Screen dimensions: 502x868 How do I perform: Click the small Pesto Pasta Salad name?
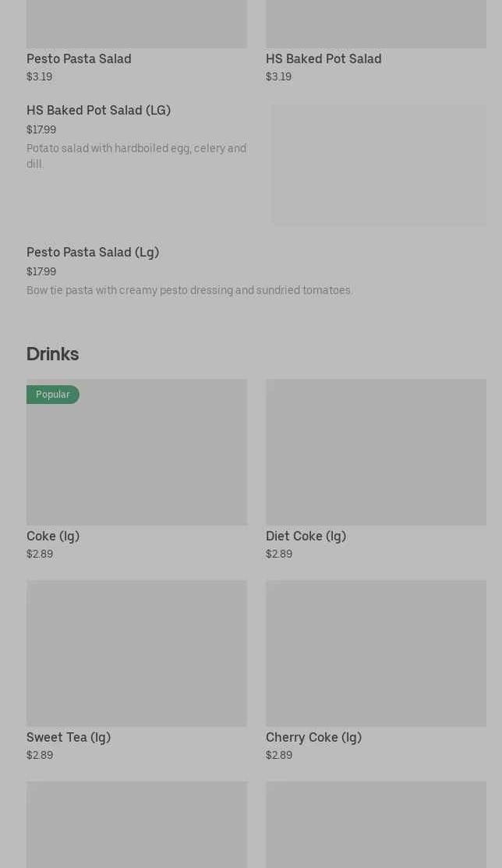79,59
